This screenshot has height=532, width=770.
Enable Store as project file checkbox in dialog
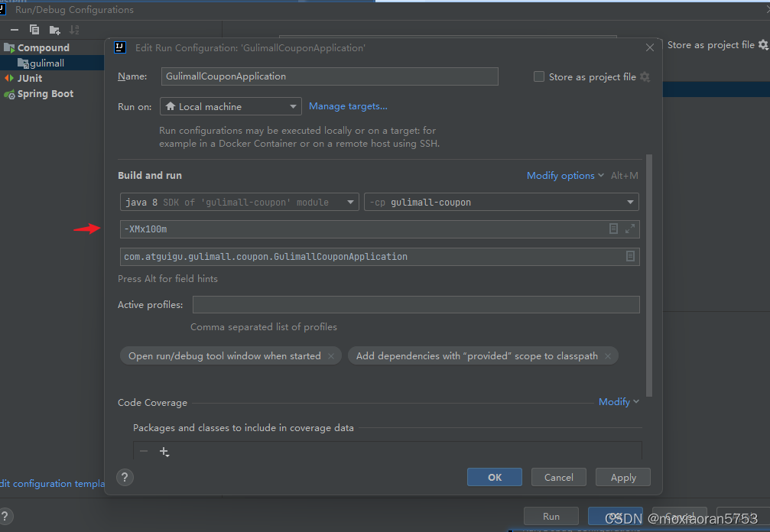point(539,76)
